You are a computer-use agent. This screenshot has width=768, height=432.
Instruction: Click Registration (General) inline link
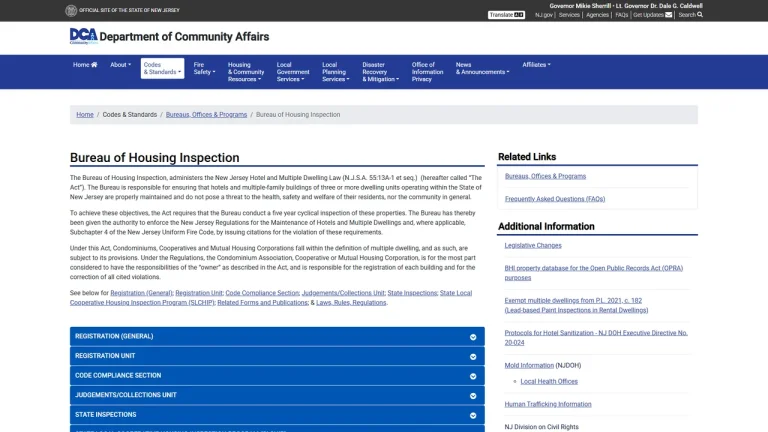(141, 293)
